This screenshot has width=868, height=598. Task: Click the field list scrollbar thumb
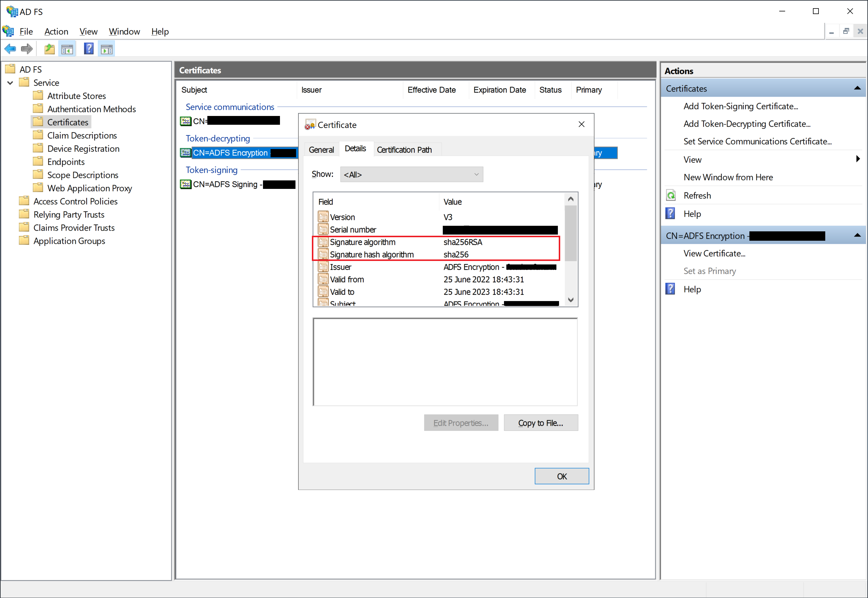[x=570, y=233]
